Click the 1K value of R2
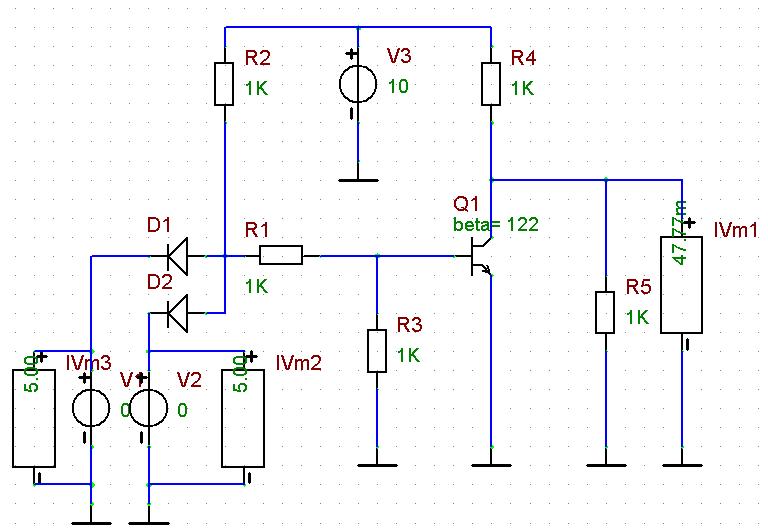 tap(257, 89)
